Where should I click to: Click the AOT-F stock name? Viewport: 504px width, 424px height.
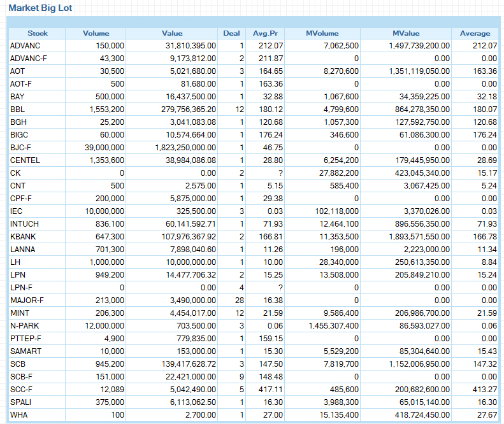tap(21, 84)
